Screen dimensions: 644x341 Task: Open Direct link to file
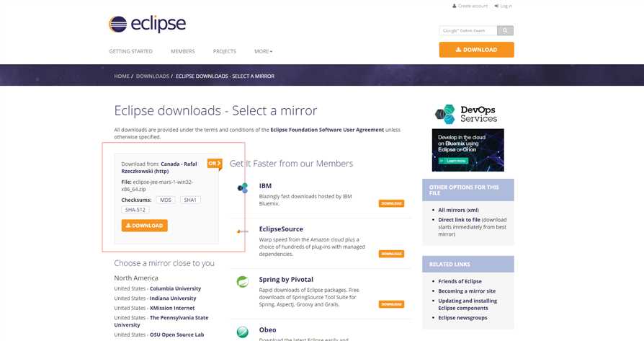[459, 220]
